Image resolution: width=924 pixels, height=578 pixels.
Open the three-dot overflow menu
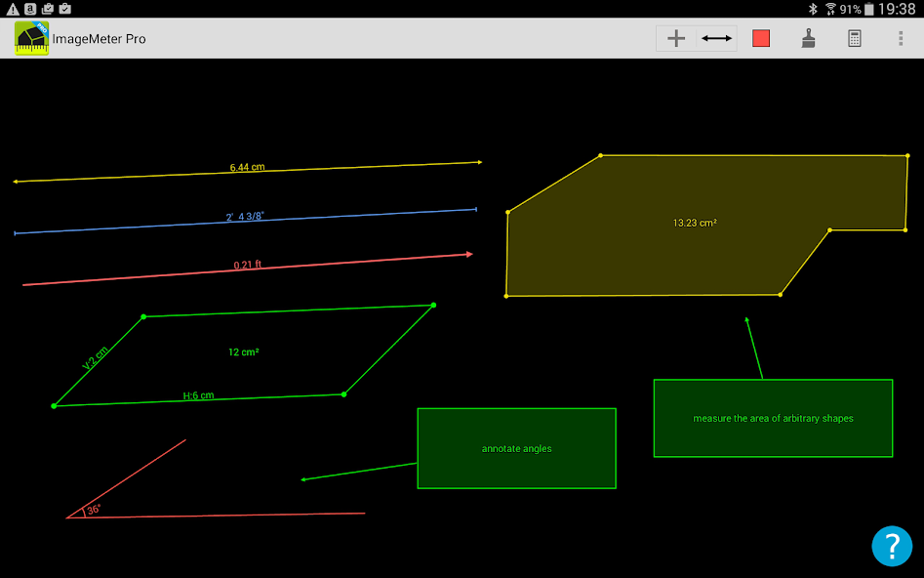(900, 38)
